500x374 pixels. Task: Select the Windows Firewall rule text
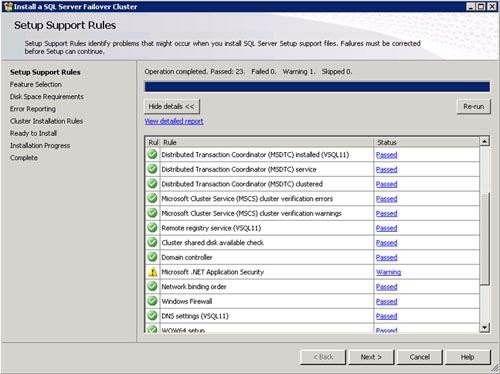pyautogui.click(x=187, y=301)
